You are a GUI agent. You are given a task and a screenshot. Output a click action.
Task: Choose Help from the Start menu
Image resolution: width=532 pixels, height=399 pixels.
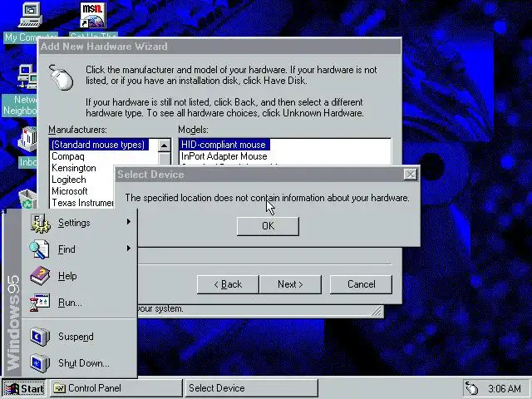tap(80, 276)
